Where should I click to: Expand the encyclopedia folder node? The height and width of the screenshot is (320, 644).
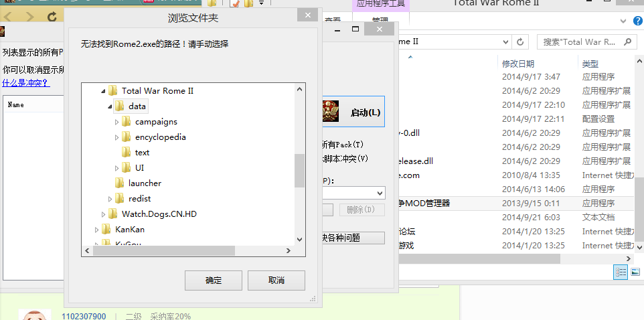116,137
